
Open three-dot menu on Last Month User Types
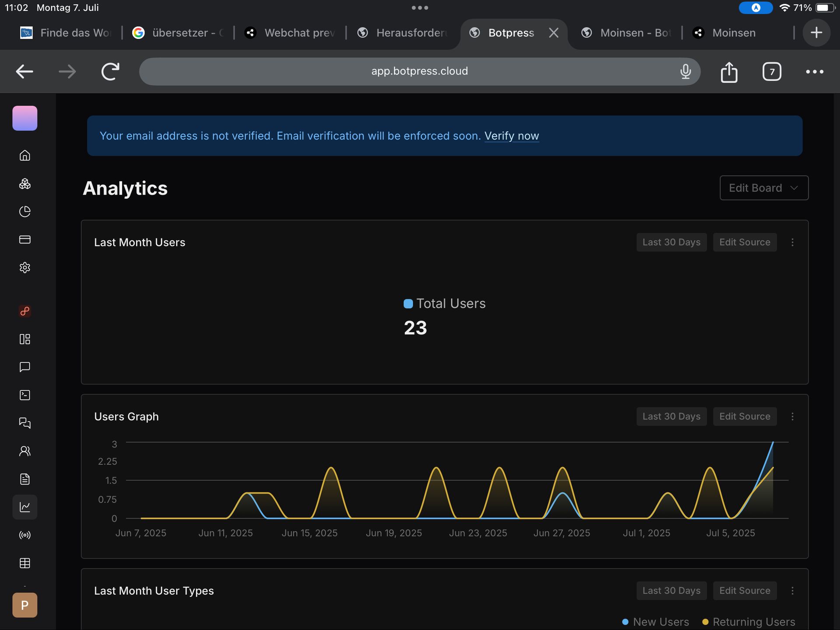point(792,591)
